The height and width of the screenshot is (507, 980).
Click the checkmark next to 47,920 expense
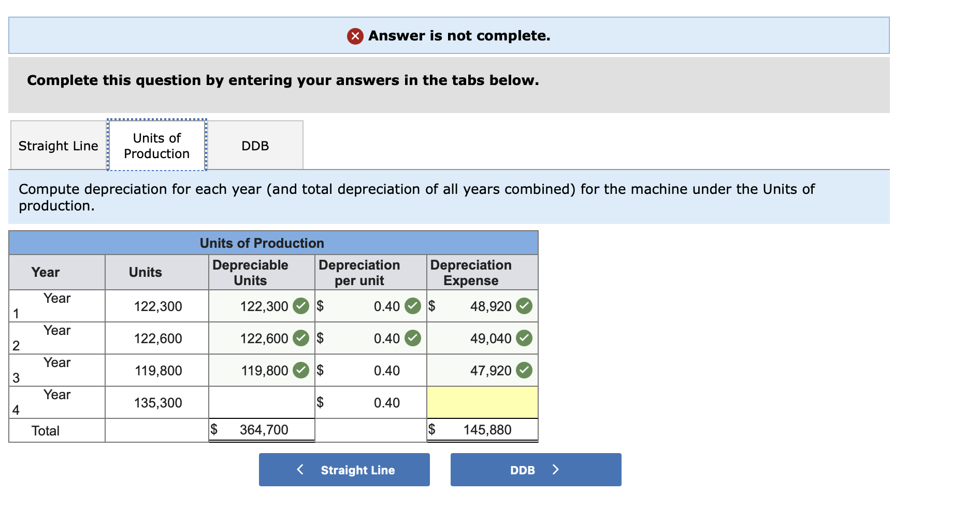click(524, 370)
